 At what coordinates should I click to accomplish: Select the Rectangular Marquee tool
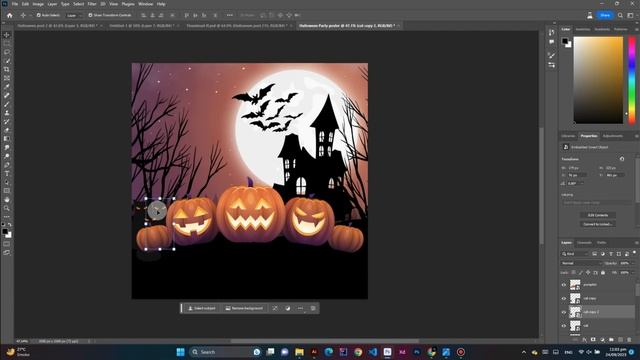click(7, 44)
